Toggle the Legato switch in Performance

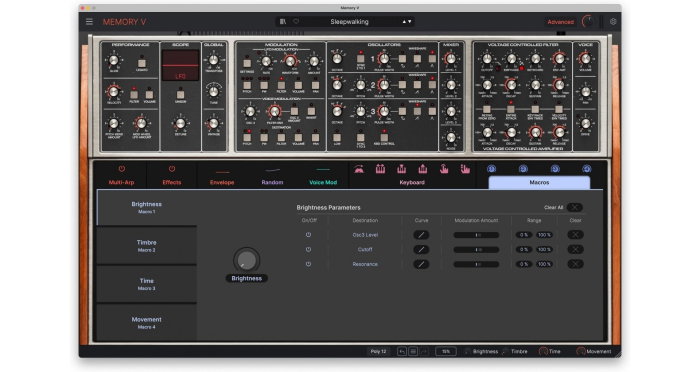(x=142, y=63)
